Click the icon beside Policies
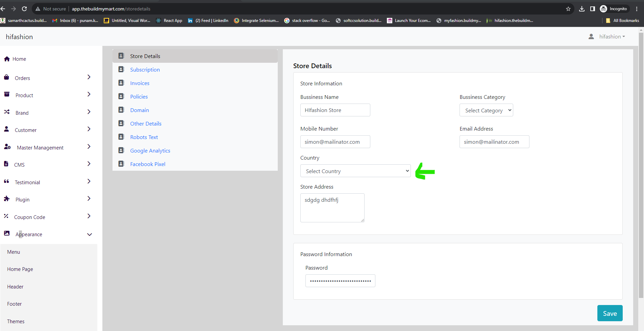Image resolution: width=644 pixels, height=331 pixels. (x=121, y=96)
